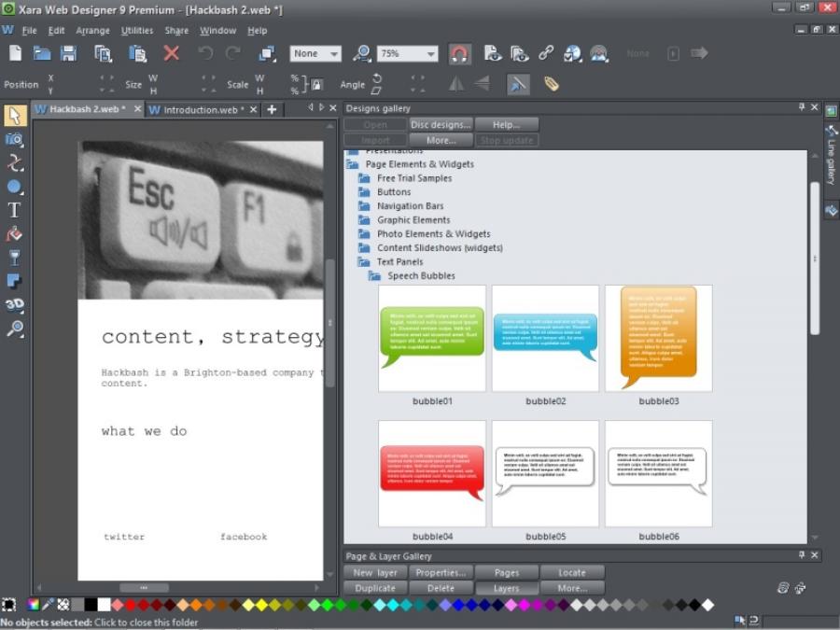The width and height of the screenshot is (840, 630).
Task: Pick the black color swatch
Action: (91, 605)
